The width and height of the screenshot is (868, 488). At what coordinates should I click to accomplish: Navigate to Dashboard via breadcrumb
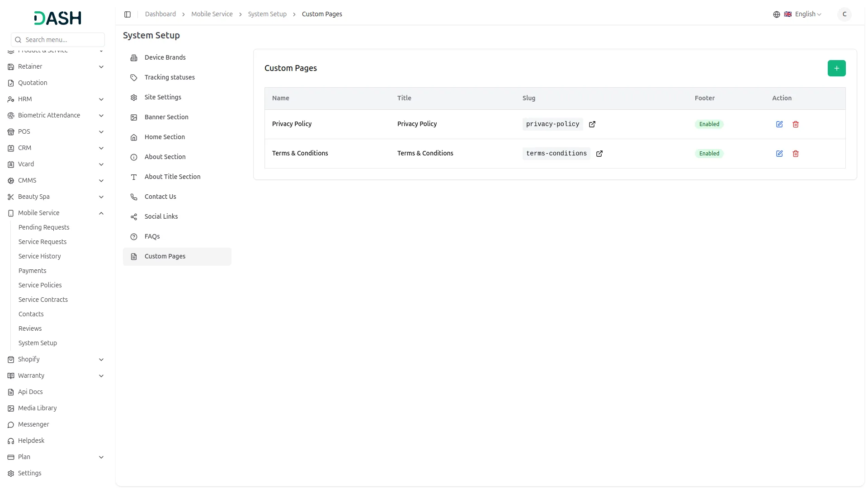[x=160, y=14]
